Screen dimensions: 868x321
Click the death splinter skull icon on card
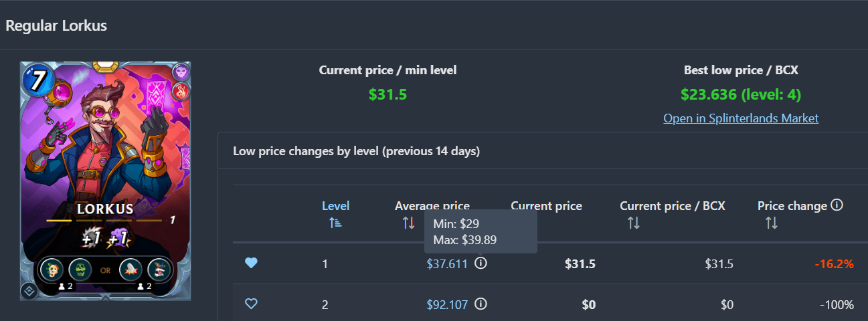(x=181, y=72)
